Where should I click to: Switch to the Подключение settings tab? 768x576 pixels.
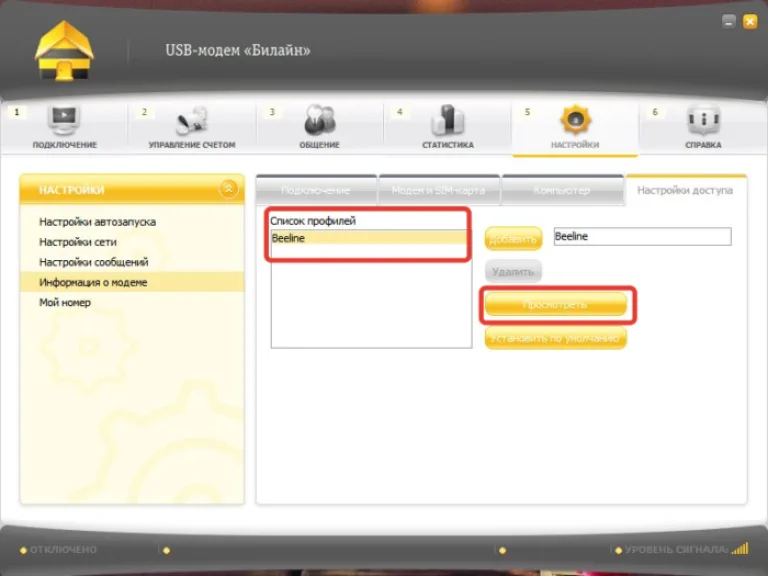click(x=316, y=190)
